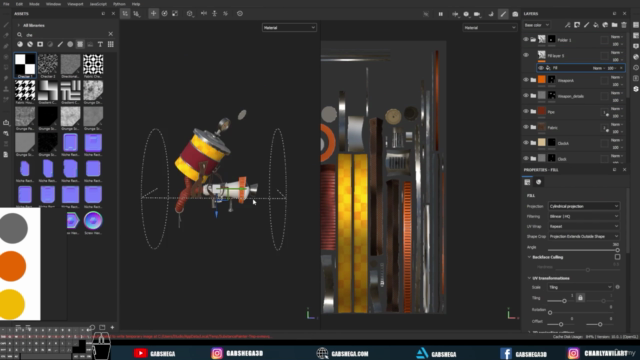Viewport: 640px width, 360px height.
Task: Open the 3D viewport Material dropdown
Action: tap(289, 27)
